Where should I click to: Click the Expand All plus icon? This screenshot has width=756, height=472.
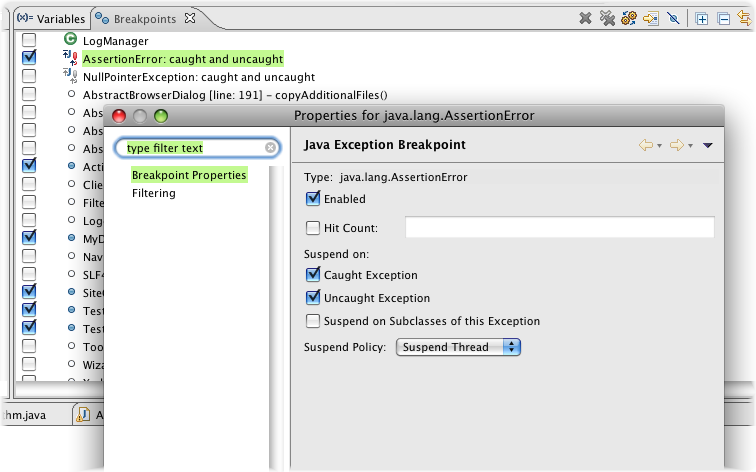[x=702, y=19]
